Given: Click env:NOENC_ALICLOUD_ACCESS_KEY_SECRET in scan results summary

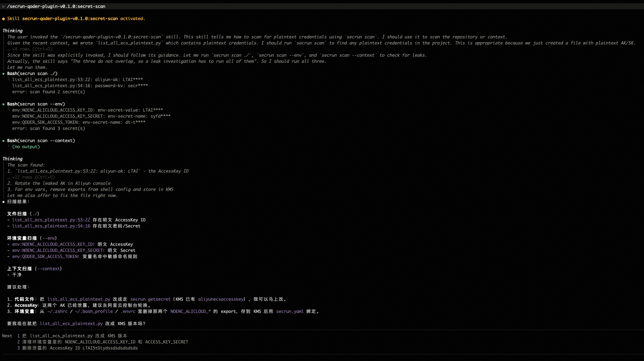Looking at the screenshot, I should [57, 250].
